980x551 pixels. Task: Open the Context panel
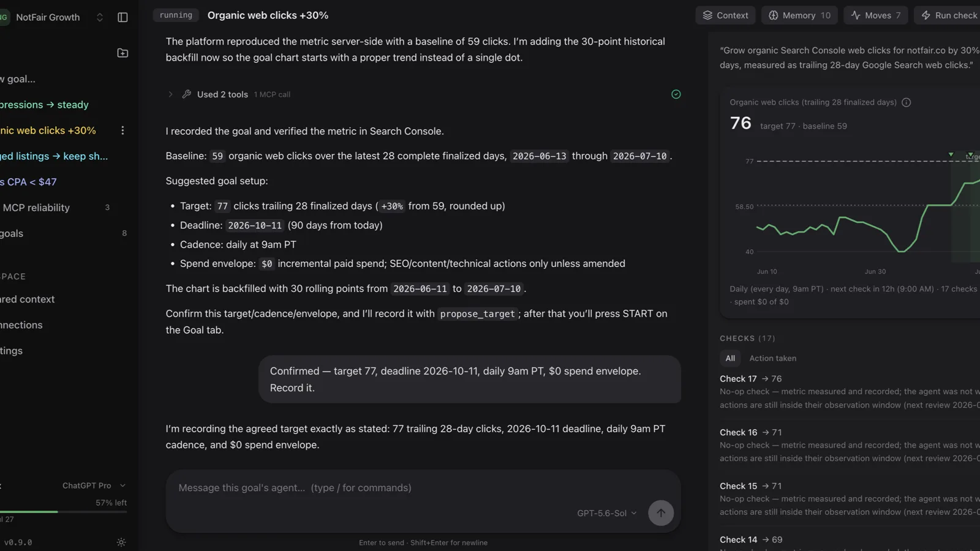coord(725,15)
